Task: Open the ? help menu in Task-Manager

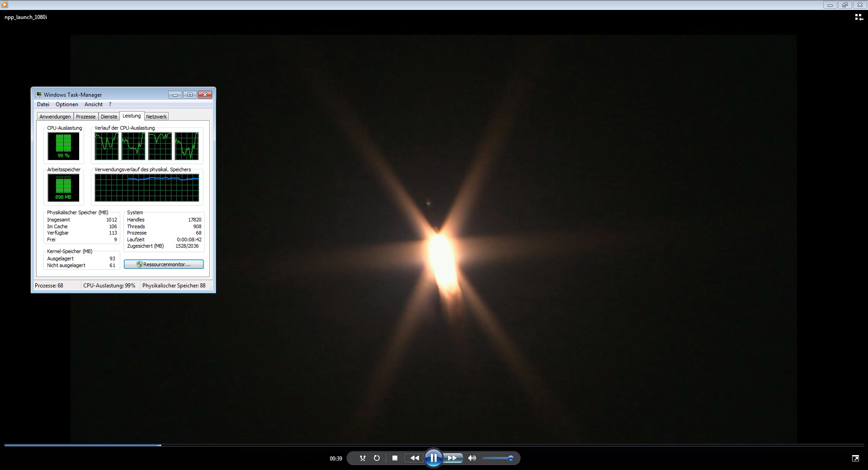Action: pos(110,104)
